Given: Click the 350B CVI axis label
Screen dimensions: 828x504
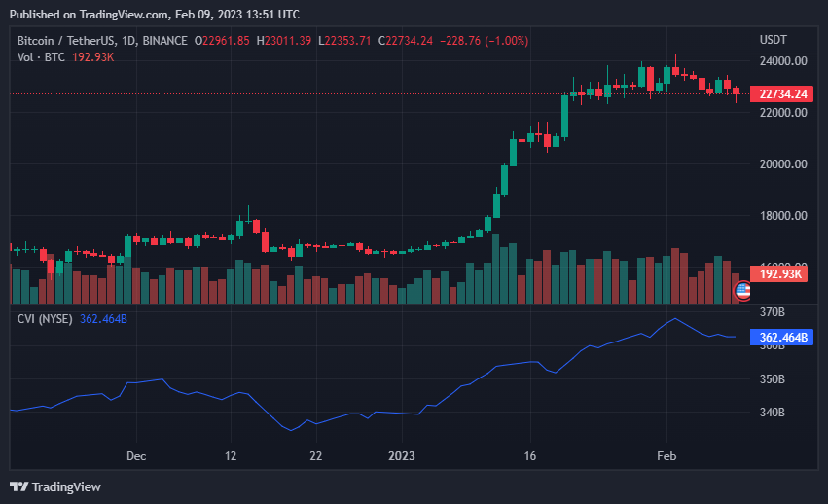Looking at the screenshot, I should tap(772, 379).
